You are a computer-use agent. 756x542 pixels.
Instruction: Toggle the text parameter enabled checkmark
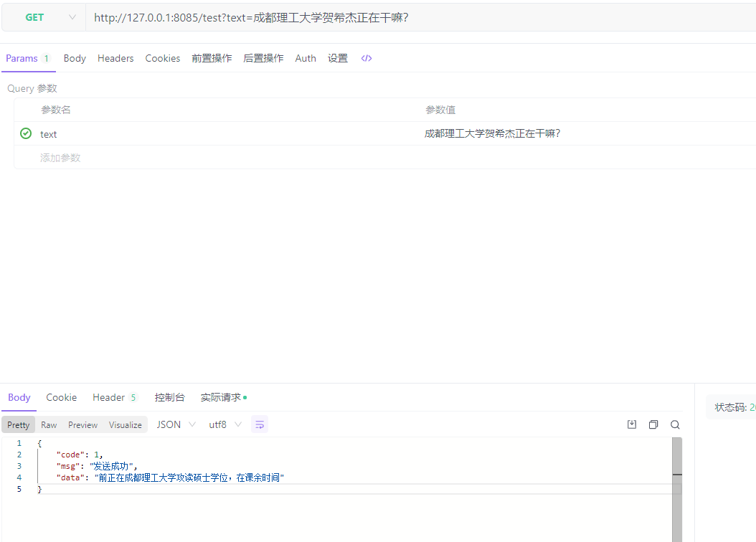(26, 133)
